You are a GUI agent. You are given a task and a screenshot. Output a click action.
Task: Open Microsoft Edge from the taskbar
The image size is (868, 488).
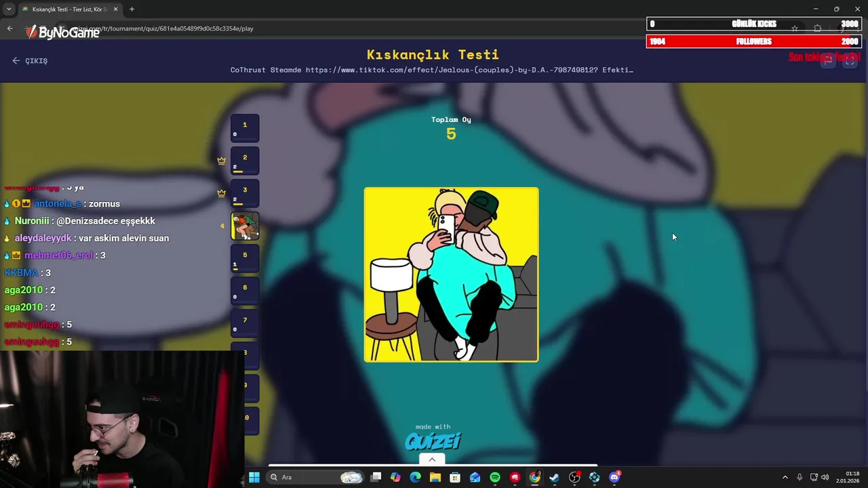click(x=415, y=477)
